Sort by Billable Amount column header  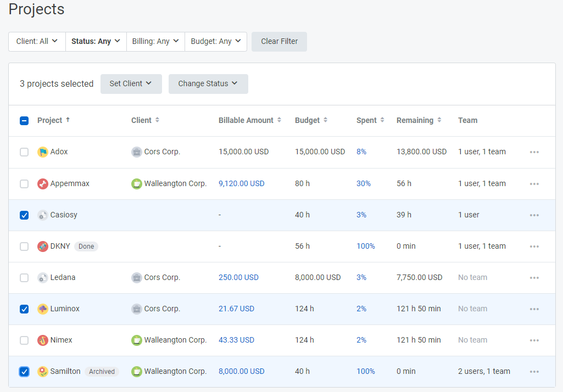click(x=250, y=120)
